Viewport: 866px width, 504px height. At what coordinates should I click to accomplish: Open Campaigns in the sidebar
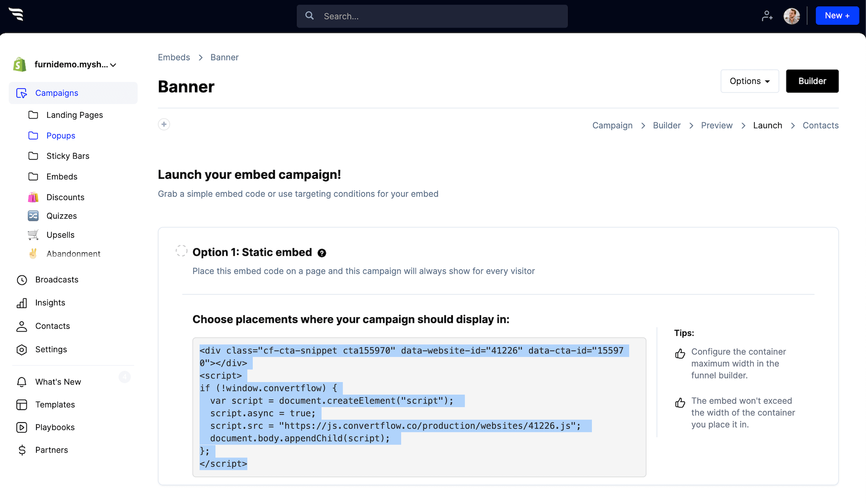tap(73, 93)
